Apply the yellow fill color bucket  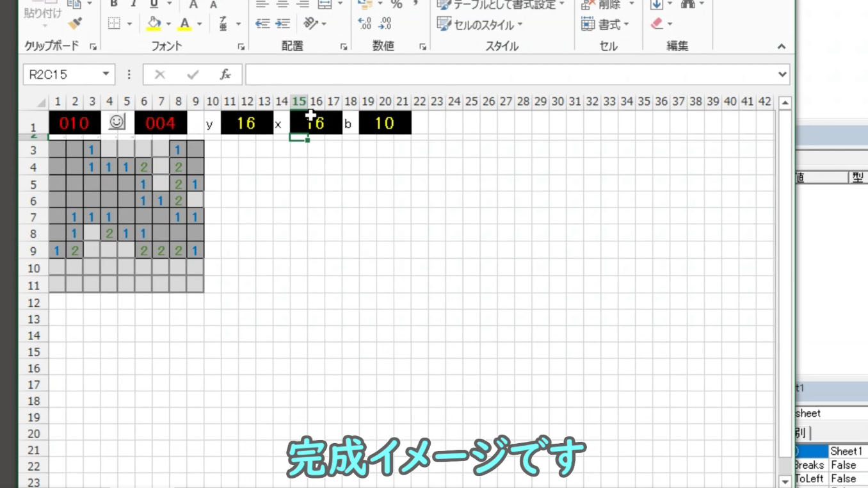coord(154,24)
